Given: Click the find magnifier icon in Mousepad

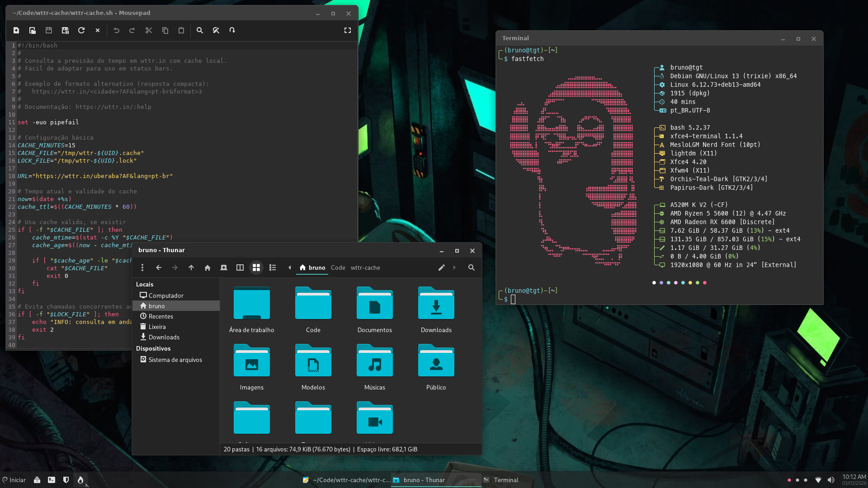Looking at the screenshot, I should pyautogui.click(x=200, y=30).
